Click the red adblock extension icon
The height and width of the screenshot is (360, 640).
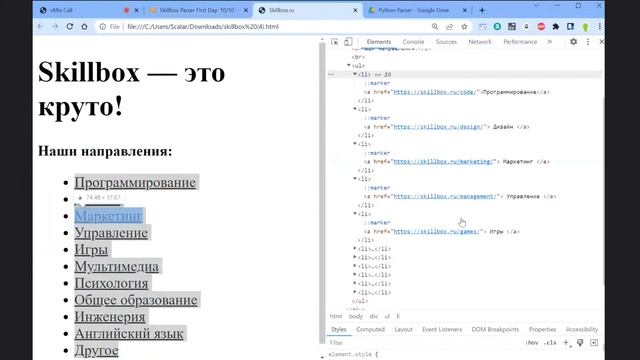coord(541,27)
